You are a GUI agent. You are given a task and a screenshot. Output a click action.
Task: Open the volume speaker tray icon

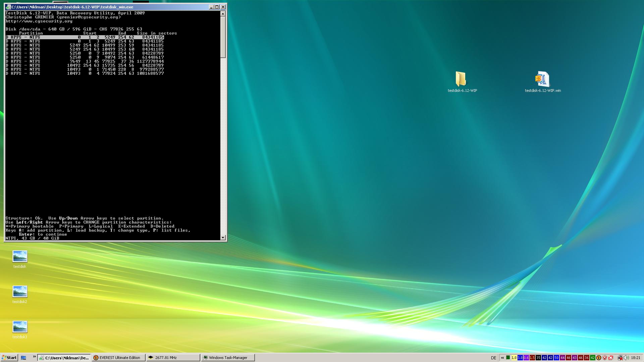[626, 358]
